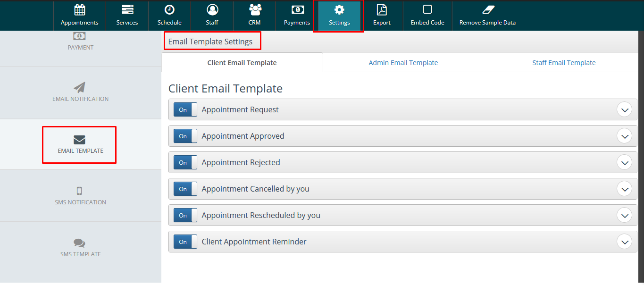This screenshot has height=285, width=644.
Task: Expand Appointment Cancelled by you chevron
Action: click(625, 189)
